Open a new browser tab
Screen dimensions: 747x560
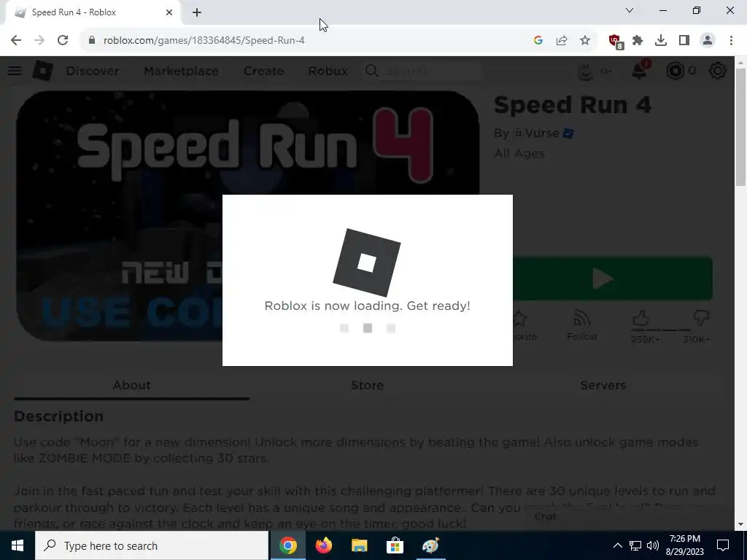click(197, 12)
